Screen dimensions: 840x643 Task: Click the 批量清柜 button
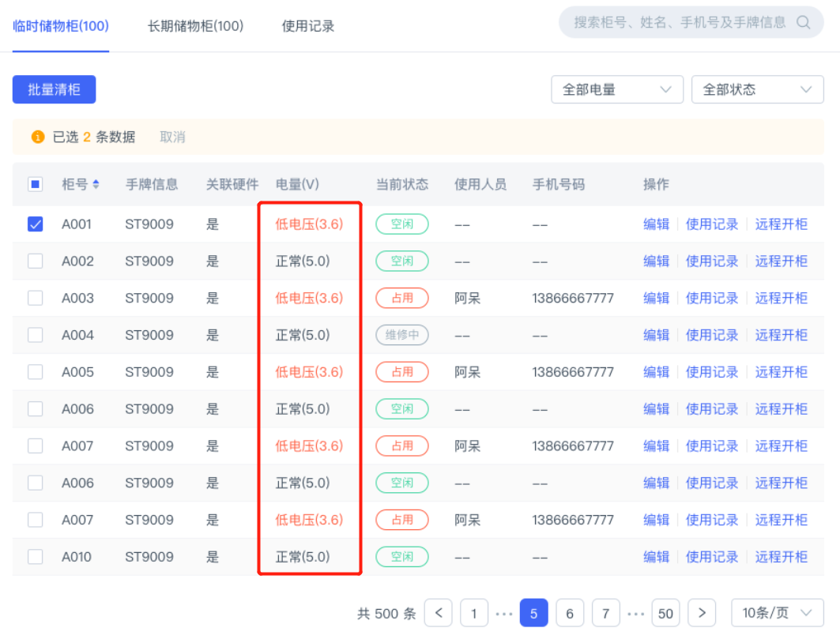pyautogui.click(x=54, y=89)
